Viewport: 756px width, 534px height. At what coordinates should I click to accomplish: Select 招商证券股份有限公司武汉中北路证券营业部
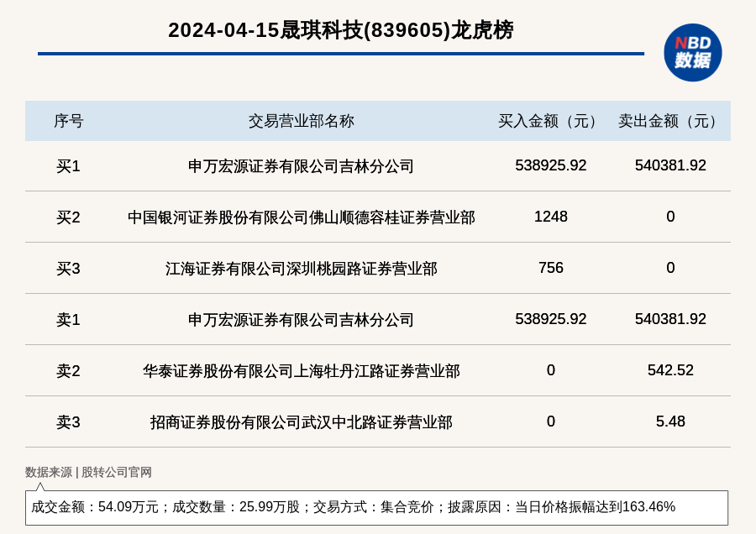(302, 422)
